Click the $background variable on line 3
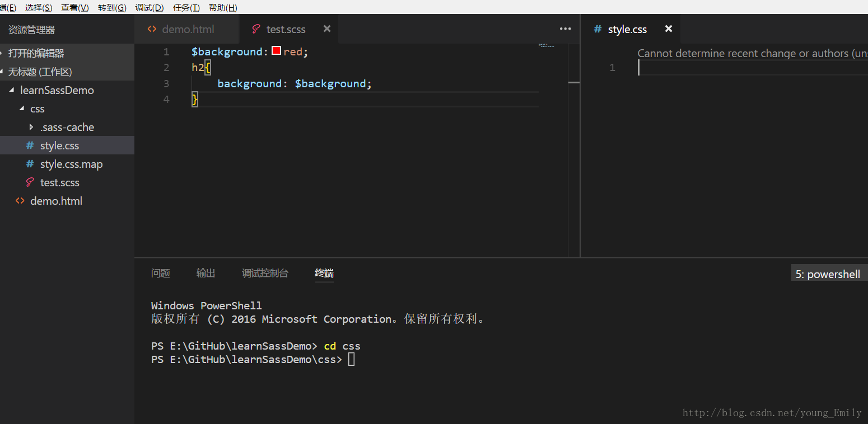868x424 pixels. pyautogui.click(x=330, y=83)
